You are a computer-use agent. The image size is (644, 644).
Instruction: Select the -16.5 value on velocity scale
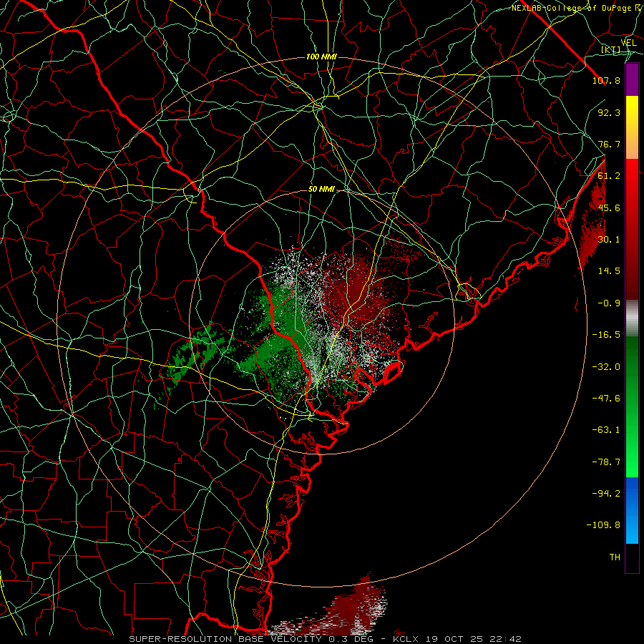pos(606,335)
